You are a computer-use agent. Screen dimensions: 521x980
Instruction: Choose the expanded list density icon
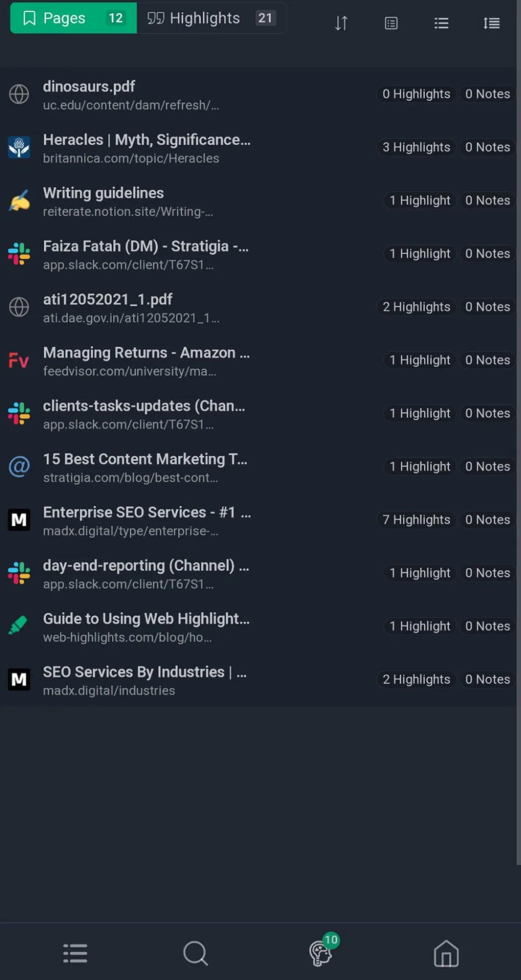(x=491, y=23)
